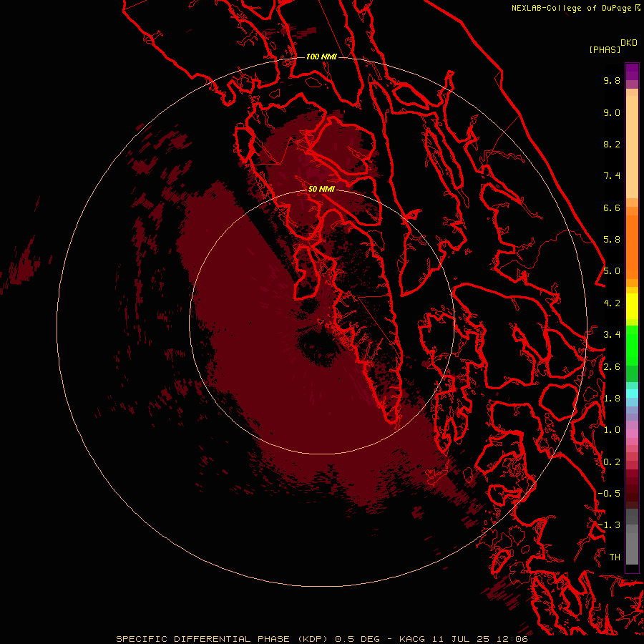Image resolution: width=644 pixels, height=644 pixels.
Task: Click the 1.0 legend value
Action: click(x=612, y=430)
